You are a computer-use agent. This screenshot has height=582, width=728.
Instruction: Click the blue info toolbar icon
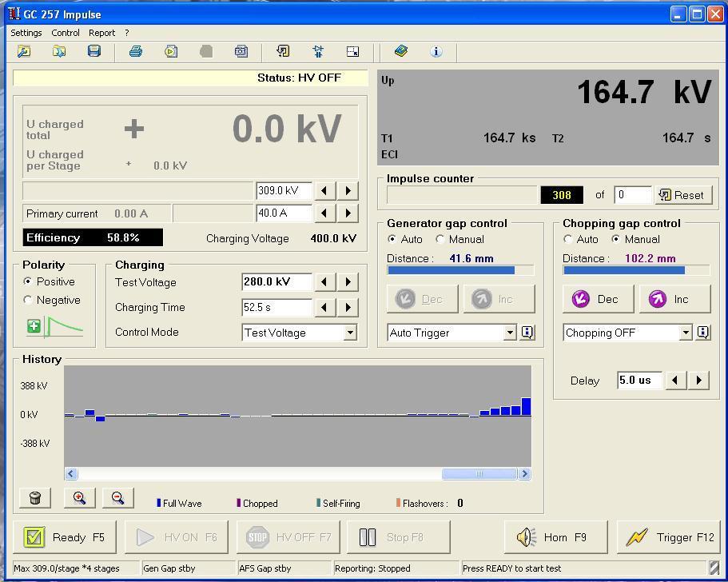436,51
